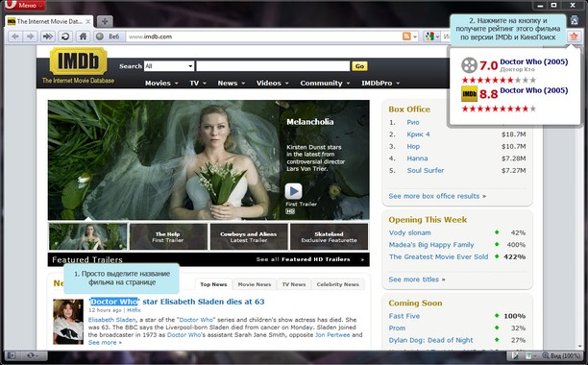The image size is (588, 365).
Task: Open the closed tabs trash icon
Action: pos(575,20)
